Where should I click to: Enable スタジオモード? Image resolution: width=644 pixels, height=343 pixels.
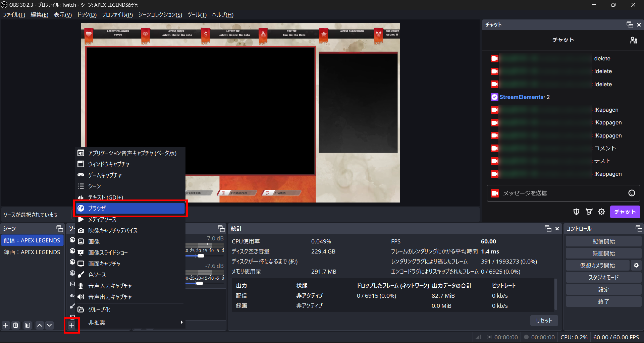coord(603,278)
